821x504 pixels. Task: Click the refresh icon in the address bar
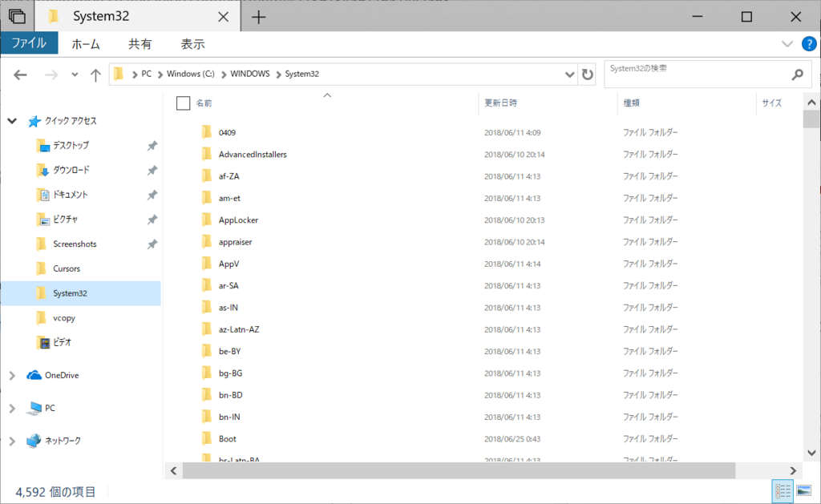tap(588, 74)
